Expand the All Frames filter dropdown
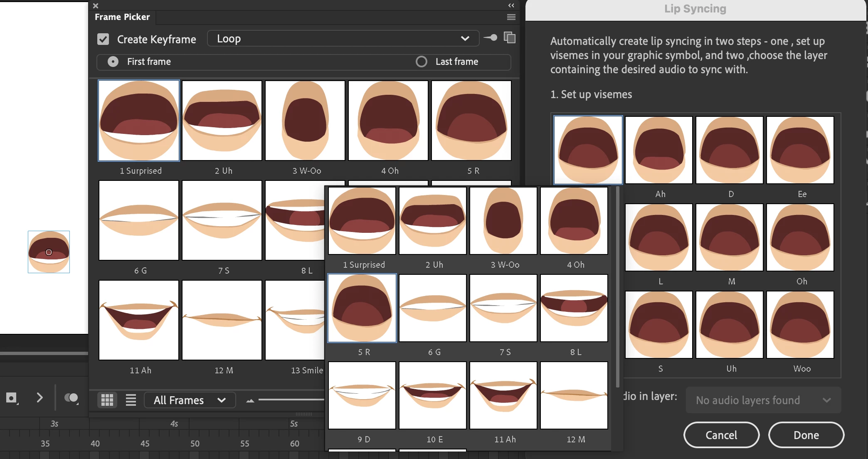868x459 pixels. [x=190, y=400]
